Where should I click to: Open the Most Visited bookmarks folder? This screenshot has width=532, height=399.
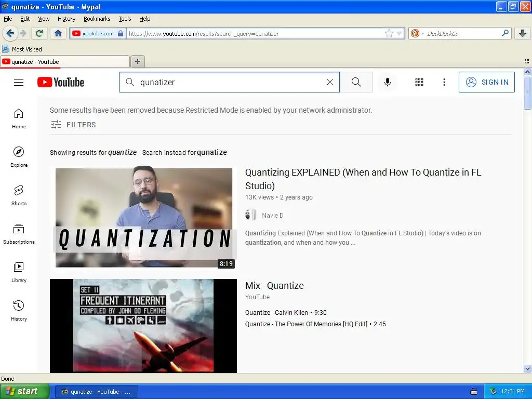[22, 49]
